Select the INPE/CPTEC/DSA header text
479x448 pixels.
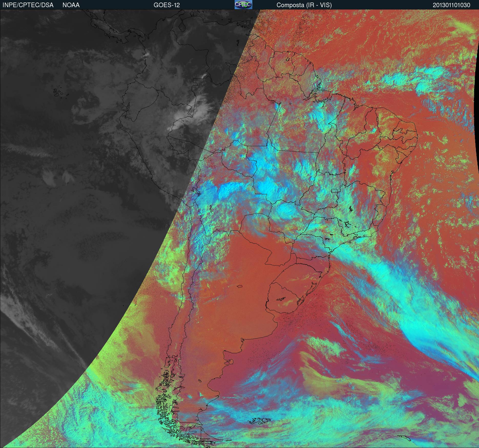[28, 5]
